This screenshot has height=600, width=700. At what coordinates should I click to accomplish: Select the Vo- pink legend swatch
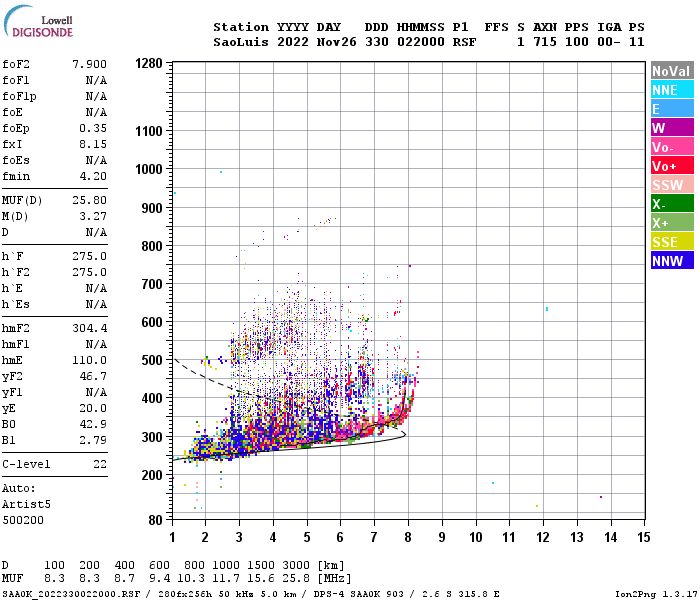(672, 147)
